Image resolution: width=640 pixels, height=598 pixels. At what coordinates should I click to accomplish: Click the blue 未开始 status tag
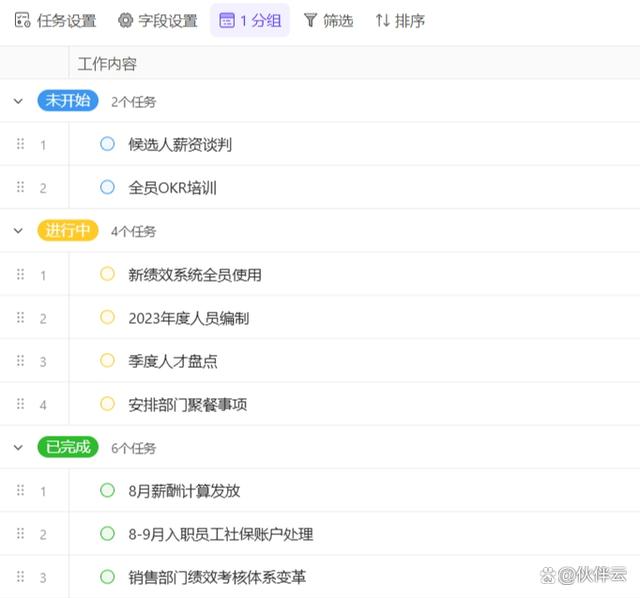pyautogui.click(x=68, y=100)
